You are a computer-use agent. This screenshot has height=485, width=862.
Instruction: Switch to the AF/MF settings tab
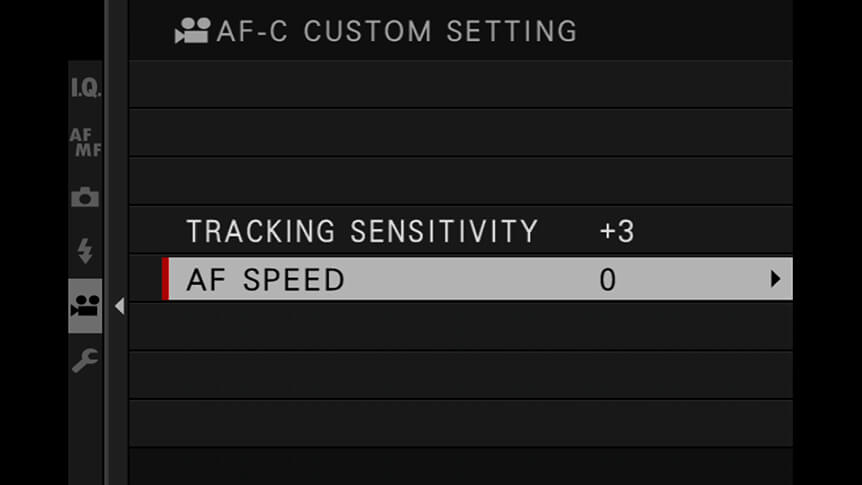coord(85,142)
